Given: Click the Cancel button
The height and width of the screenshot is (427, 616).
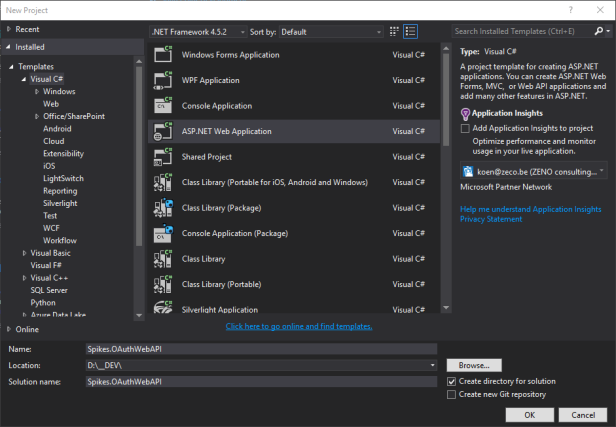Looking at the screenshot, I should [x=583, y=415].
